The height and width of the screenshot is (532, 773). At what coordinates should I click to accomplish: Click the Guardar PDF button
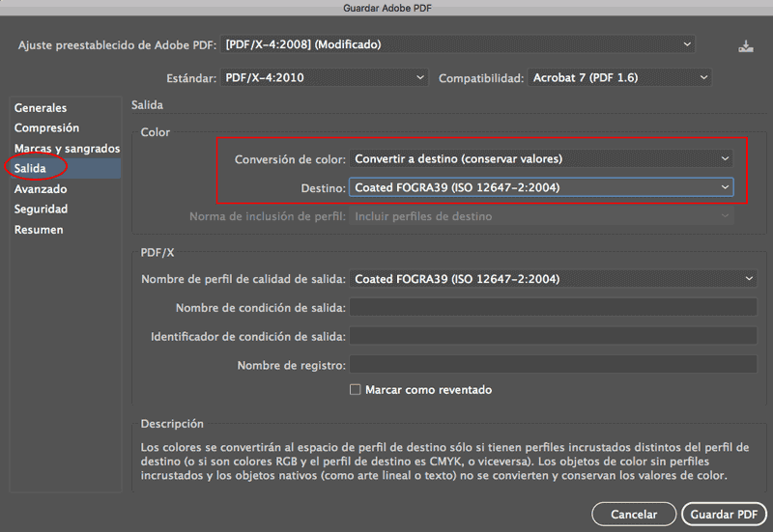724,515
